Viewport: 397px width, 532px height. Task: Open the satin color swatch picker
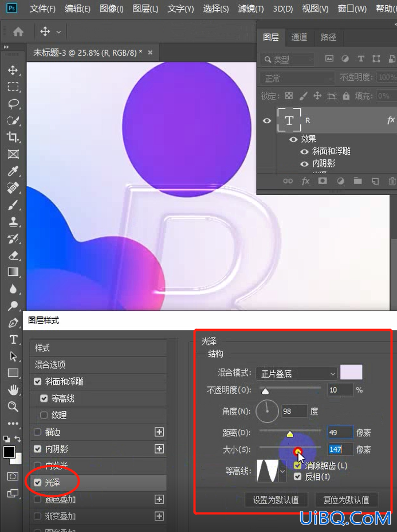point(351,372)
